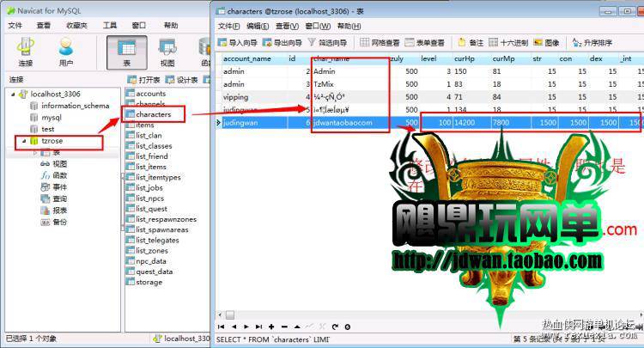644x348 pixels.
Task: Switch to Form View (表单查看)
Action: [424, 42]
